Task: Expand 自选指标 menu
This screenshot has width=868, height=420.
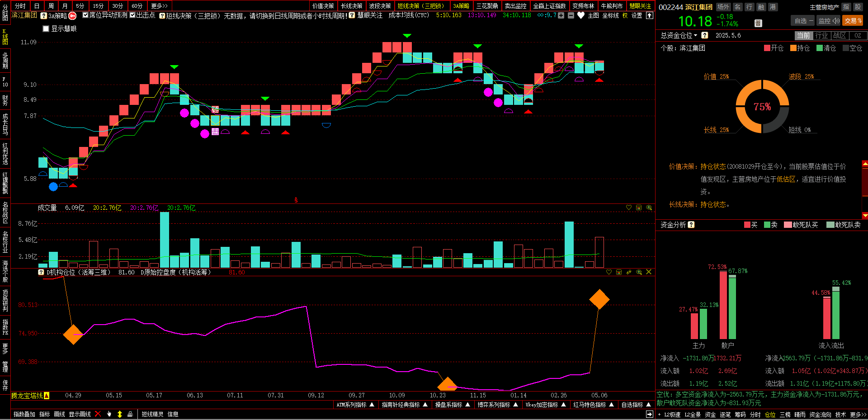Action: [x=636, y=405]
